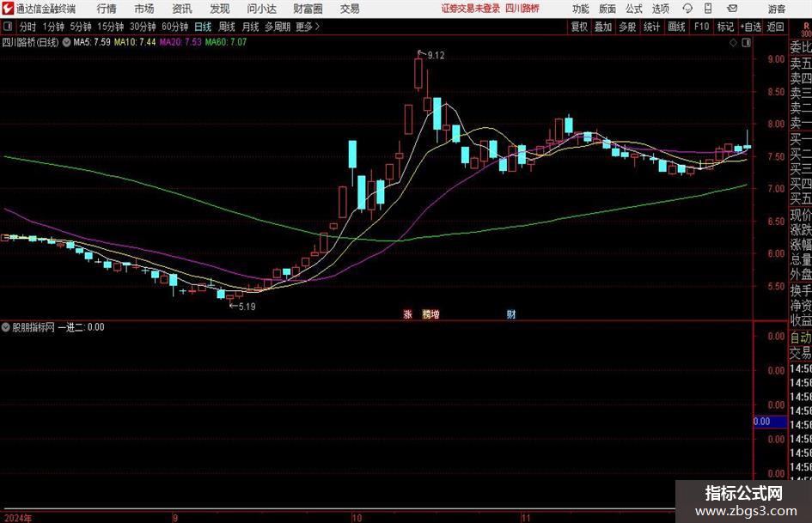Click the 画线 drawing button
The height and width of the screenshot is (523, 812).
tap(677, 27)
